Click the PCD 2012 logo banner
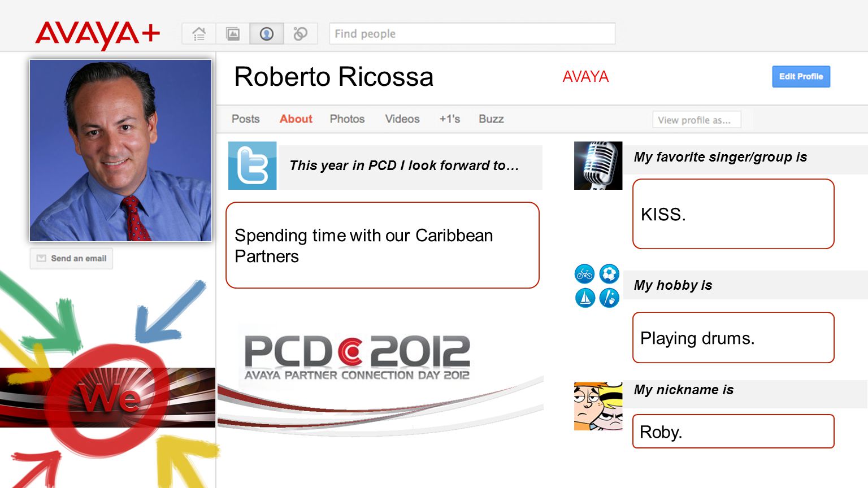The width and height of the screenshot is (868, 488). [x=357, y=357]
